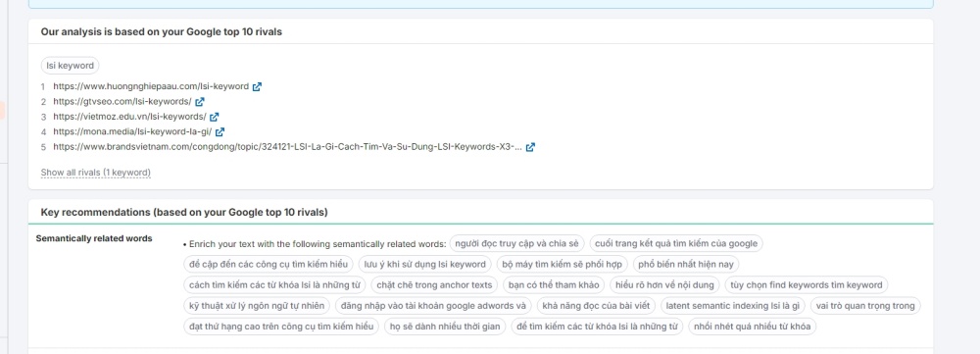Image resolution: width=980 pixels, height=354 pixels.
Task: Open external link icon for gtvseo.com URL
Action: coord(200,101)
